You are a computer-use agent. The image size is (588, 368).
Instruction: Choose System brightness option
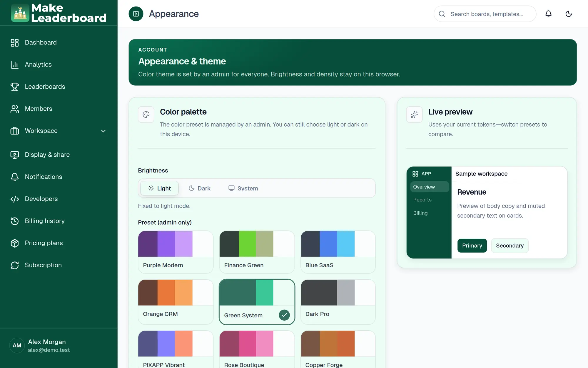click(243, 188)
